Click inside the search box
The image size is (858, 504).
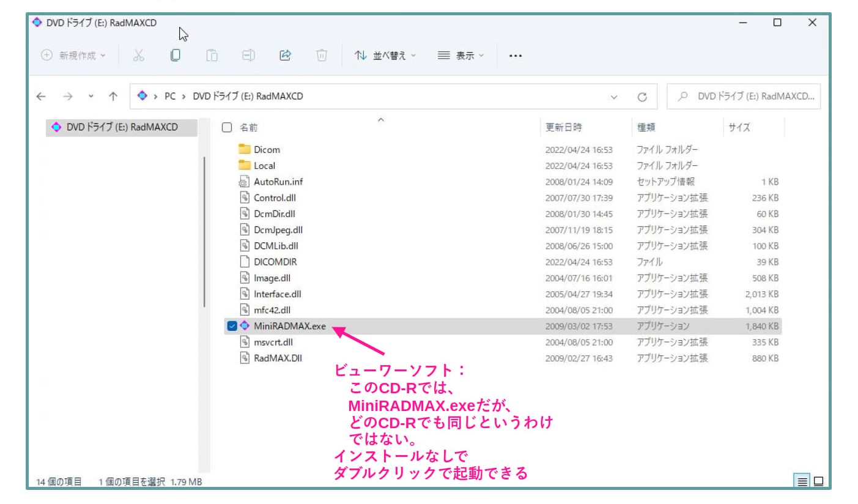(x=744, y=96)
